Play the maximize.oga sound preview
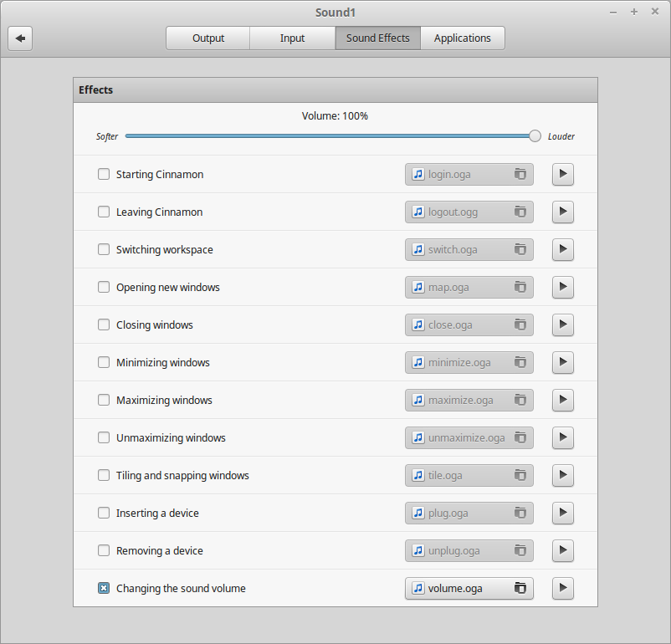671x644 pixels. coord(563,400)
